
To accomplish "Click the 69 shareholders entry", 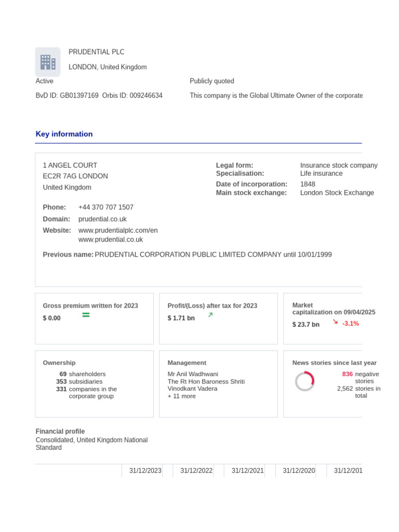I will [x=83, y=374].
